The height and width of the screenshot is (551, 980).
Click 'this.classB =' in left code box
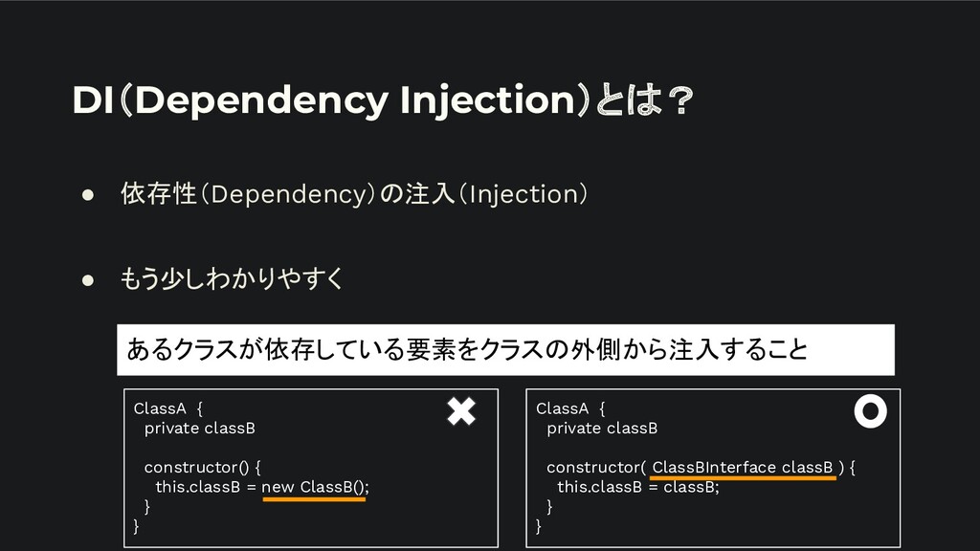click(x=207, y=487)
